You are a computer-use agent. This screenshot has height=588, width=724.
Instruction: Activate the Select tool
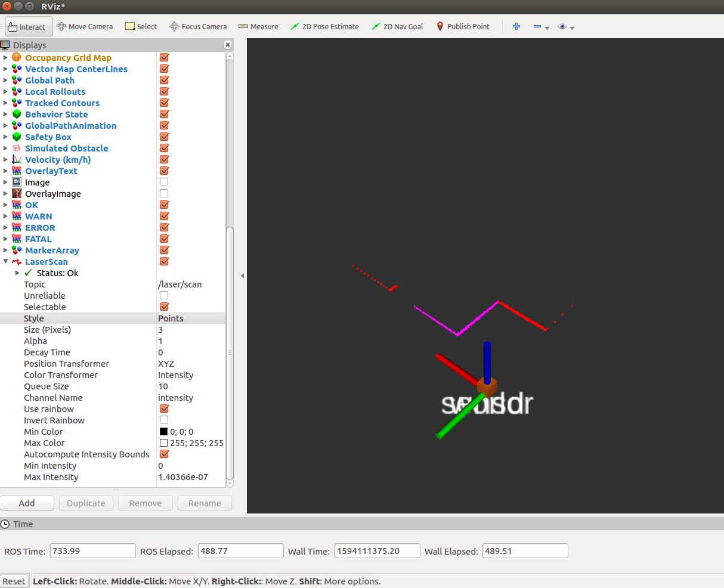141,27
